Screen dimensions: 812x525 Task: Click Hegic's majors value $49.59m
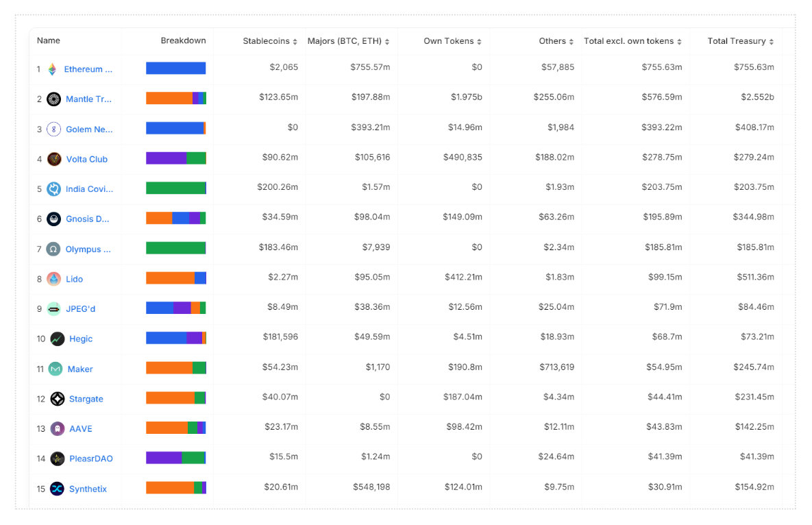point(372,337)
